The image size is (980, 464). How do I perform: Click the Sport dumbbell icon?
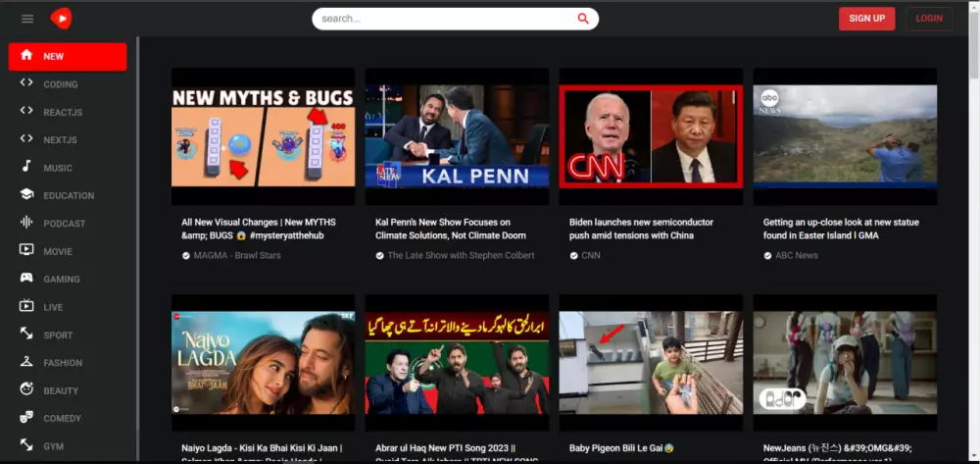(x=26, y=334)
